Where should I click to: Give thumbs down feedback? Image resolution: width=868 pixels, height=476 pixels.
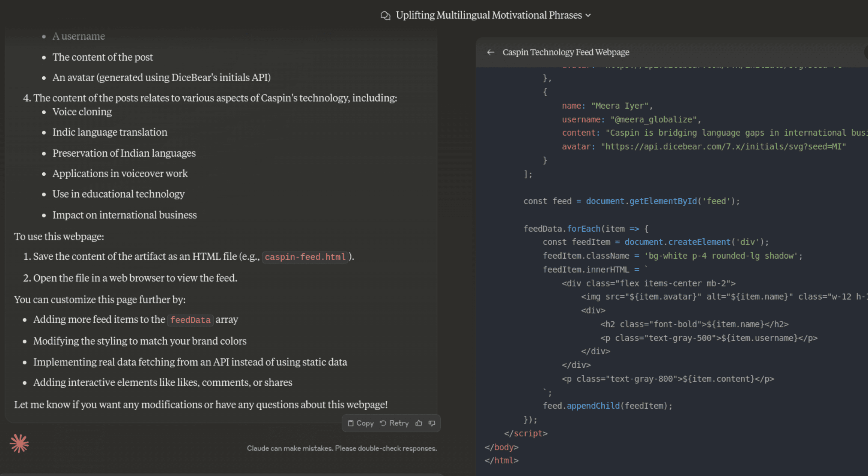[432, 423]
